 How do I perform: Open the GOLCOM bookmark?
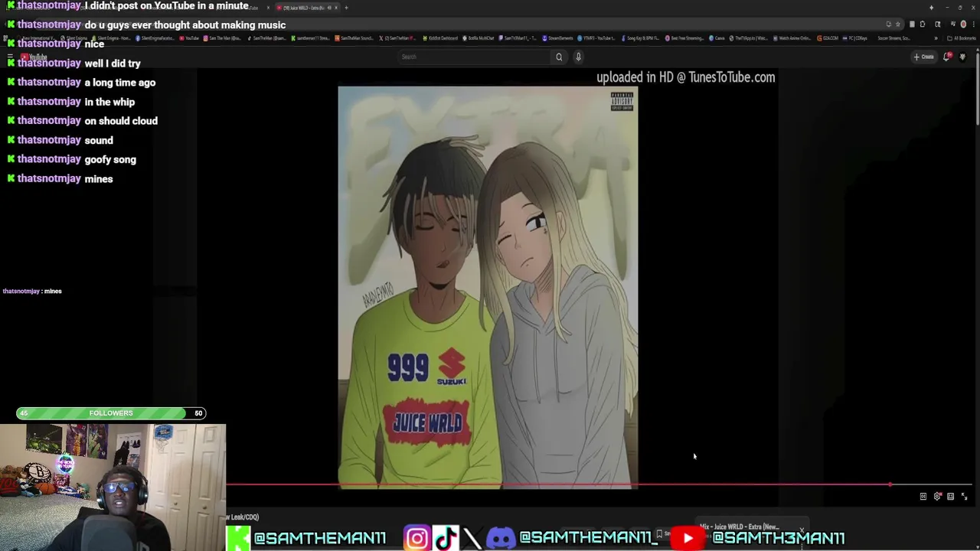pyautogui.click(x=828, y=38)
